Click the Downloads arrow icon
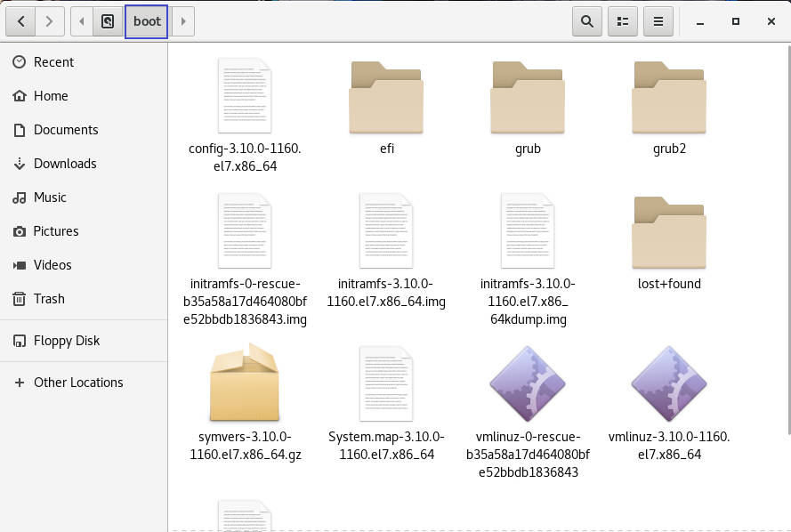The image size is (791, 532). 20,164
